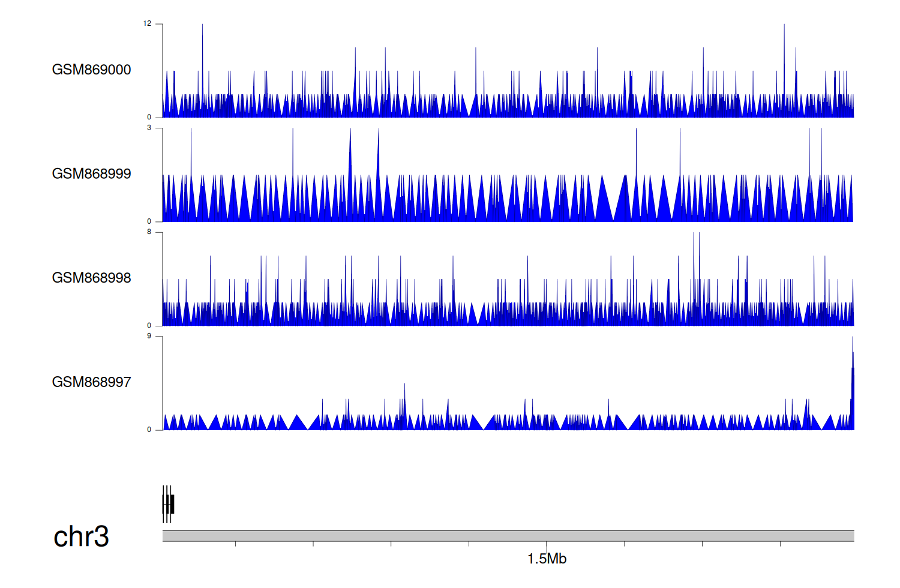
Task: Click the GSM868998 track name
Action: 91,278
